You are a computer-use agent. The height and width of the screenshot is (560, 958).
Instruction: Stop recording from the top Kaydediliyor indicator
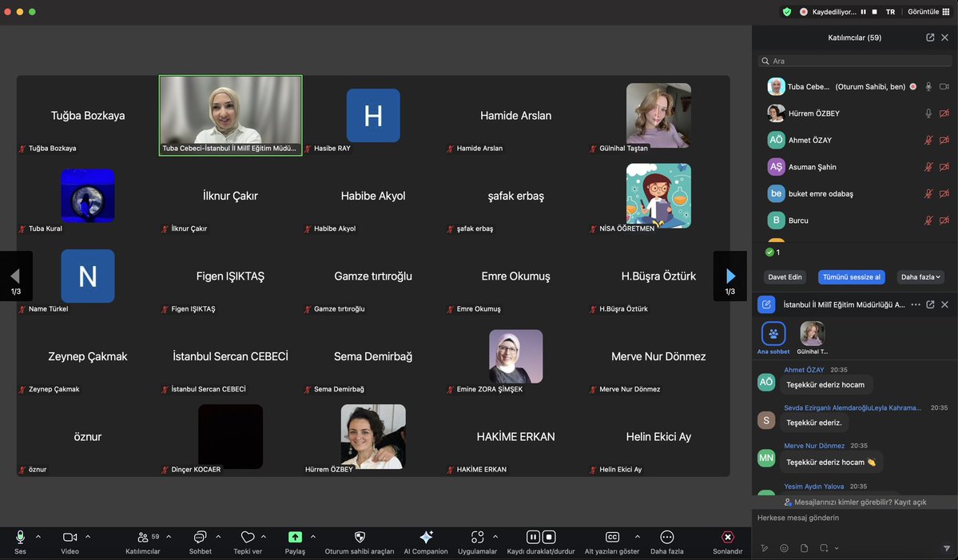pyautogui.click(x=874, y=12)
